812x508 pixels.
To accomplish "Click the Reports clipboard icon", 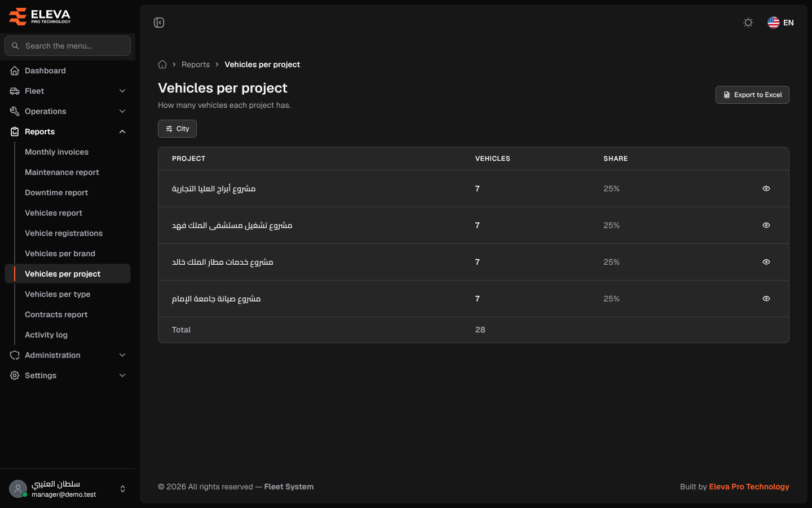I will pos(15,132).
